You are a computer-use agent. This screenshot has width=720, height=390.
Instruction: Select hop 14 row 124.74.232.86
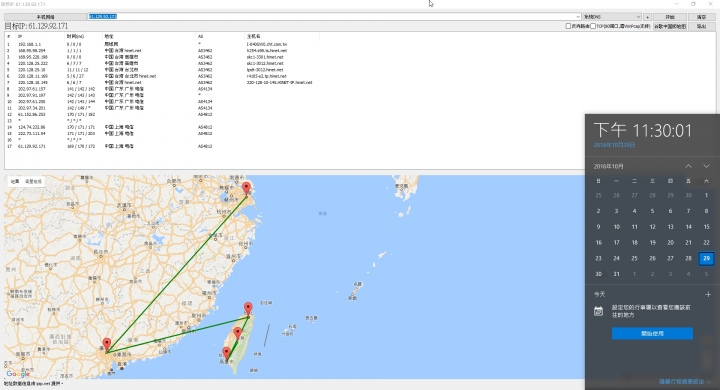(x=161, y=127)
